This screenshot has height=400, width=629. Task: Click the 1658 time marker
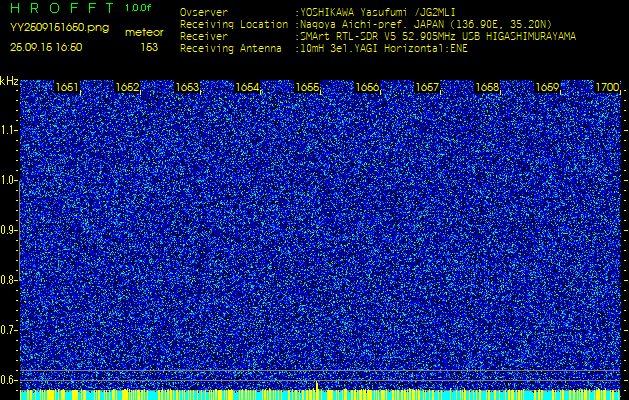click(x=487, y=87)
